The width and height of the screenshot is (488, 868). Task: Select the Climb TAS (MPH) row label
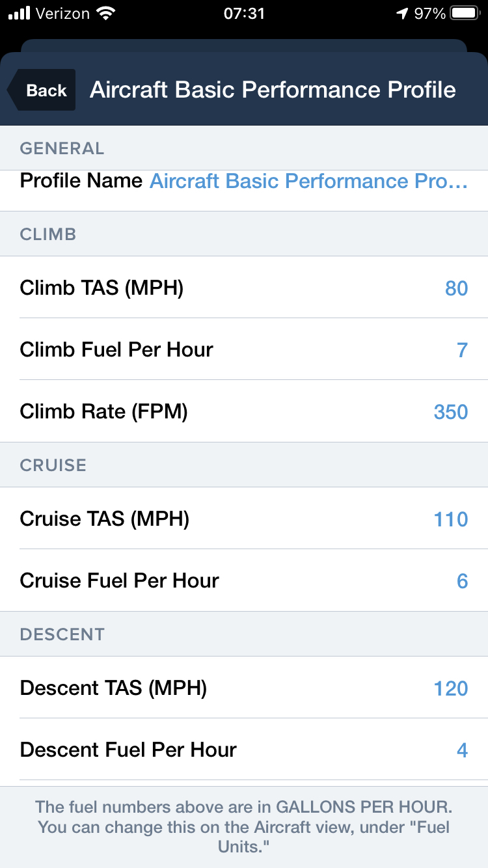click(102, 288)
